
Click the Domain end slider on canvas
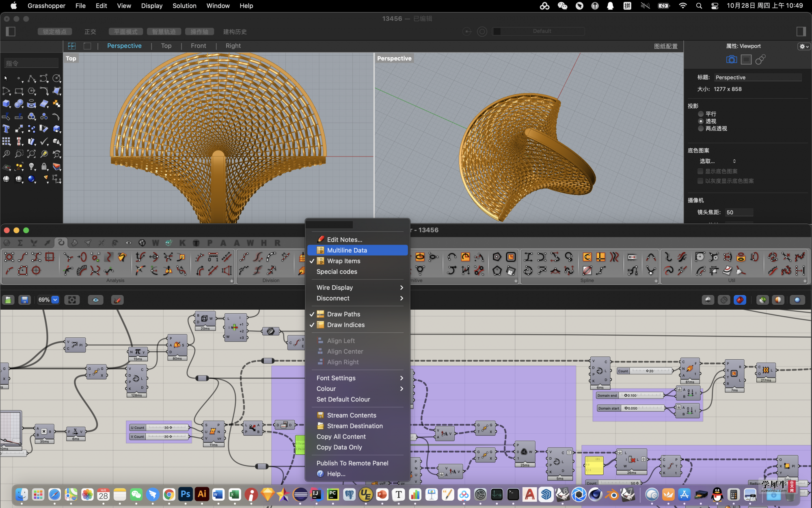pos(630,395)
